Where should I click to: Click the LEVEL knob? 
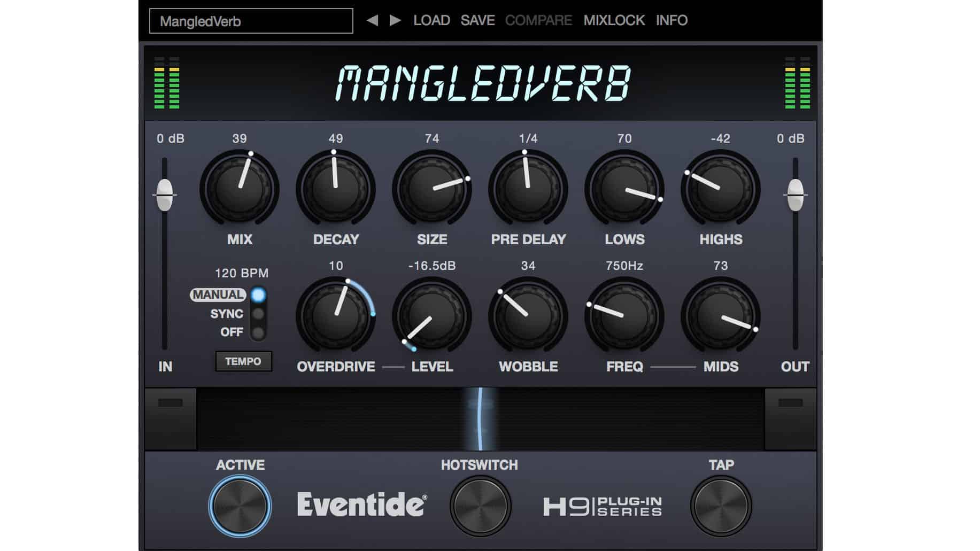click(432, 316)
